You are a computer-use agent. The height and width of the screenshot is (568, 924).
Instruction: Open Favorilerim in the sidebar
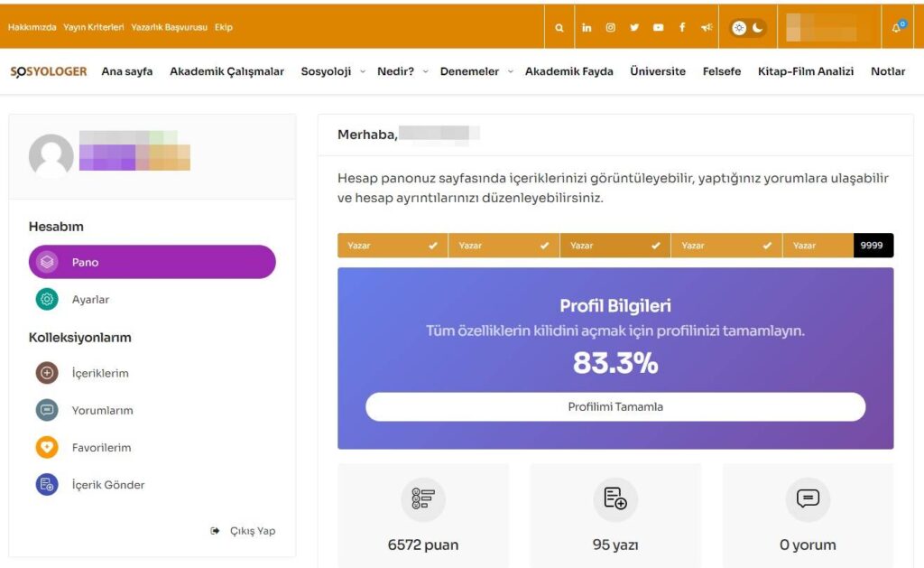click(x=101, y=447)
